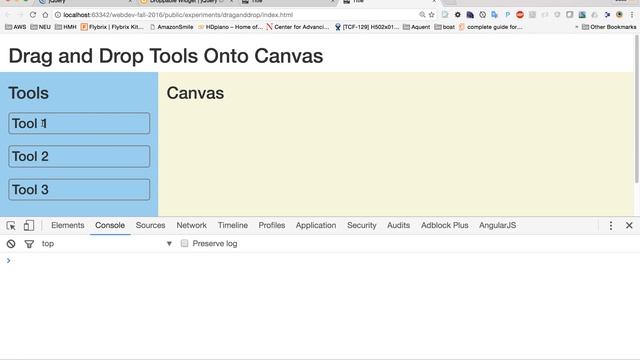The height and width of the screenshot is (360, 640).
Task: Toggle the DevTools device toolbar icon
Action: click(x=29, y=225)
